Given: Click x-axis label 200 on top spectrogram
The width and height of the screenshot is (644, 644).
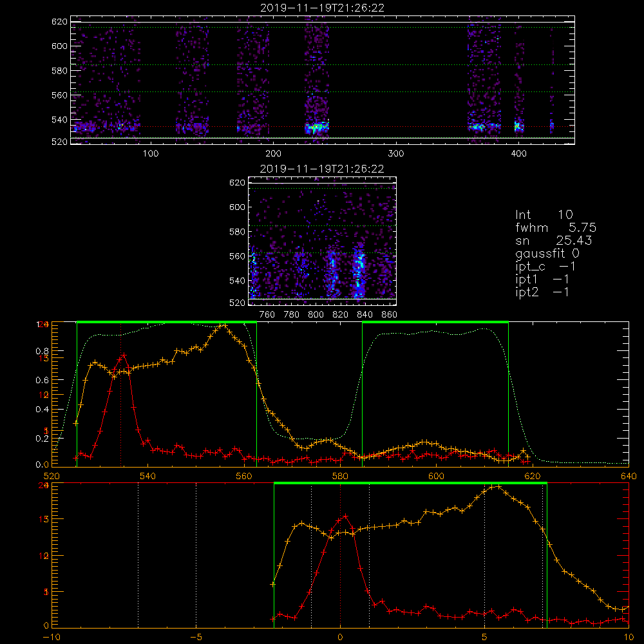Looking at the screenshot, I should point(273,154).
